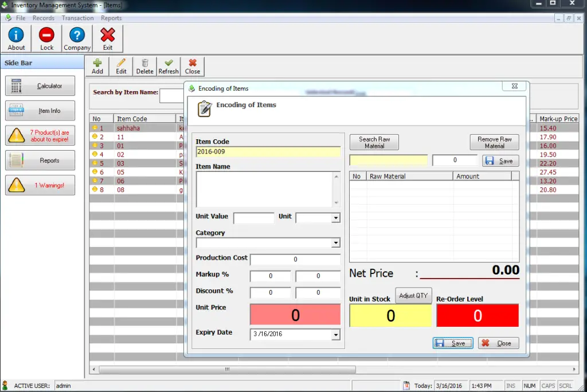
Task: Open the Expiry Date calendar dropdown
Action: point(335,334)
